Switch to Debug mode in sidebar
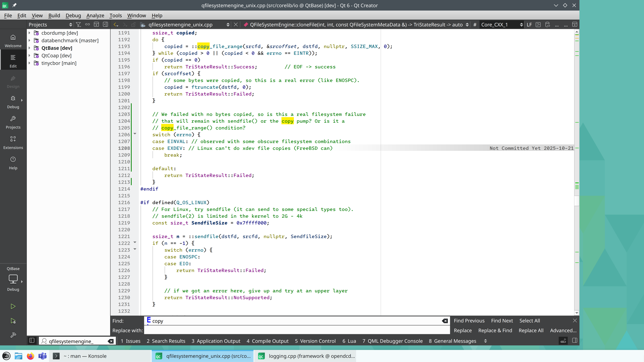 click(13, 102)
